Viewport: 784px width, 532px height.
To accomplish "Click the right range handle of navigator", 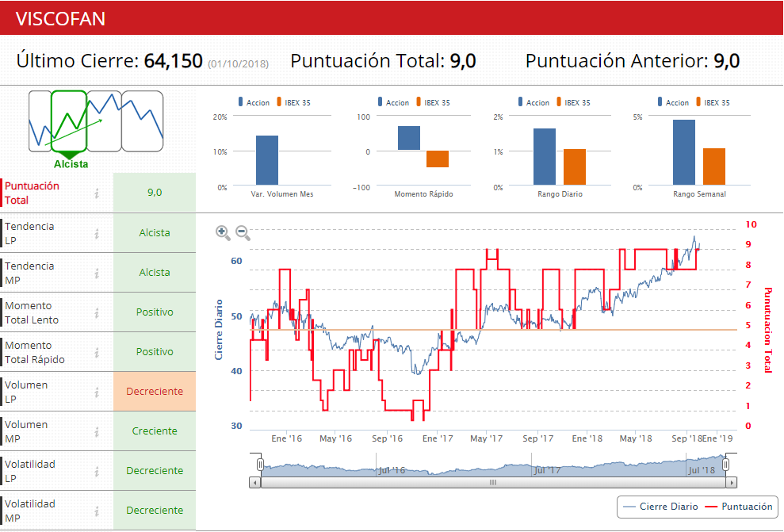I will click(725, 465).
